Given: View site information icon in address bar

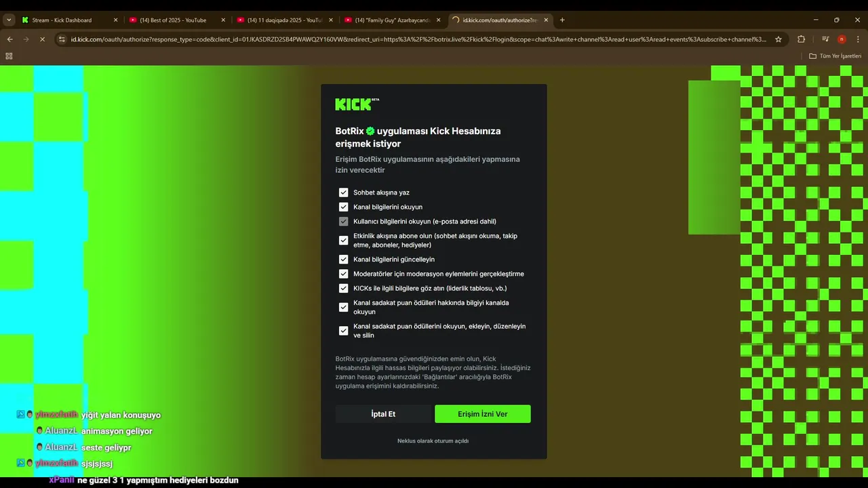Looking at the screenshot, I should pyautogui.click(x=62, y=39).
